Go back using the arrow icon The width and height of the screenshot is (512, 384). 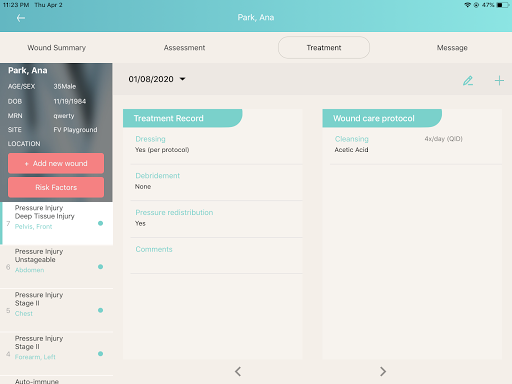click(x=21, y=18)
